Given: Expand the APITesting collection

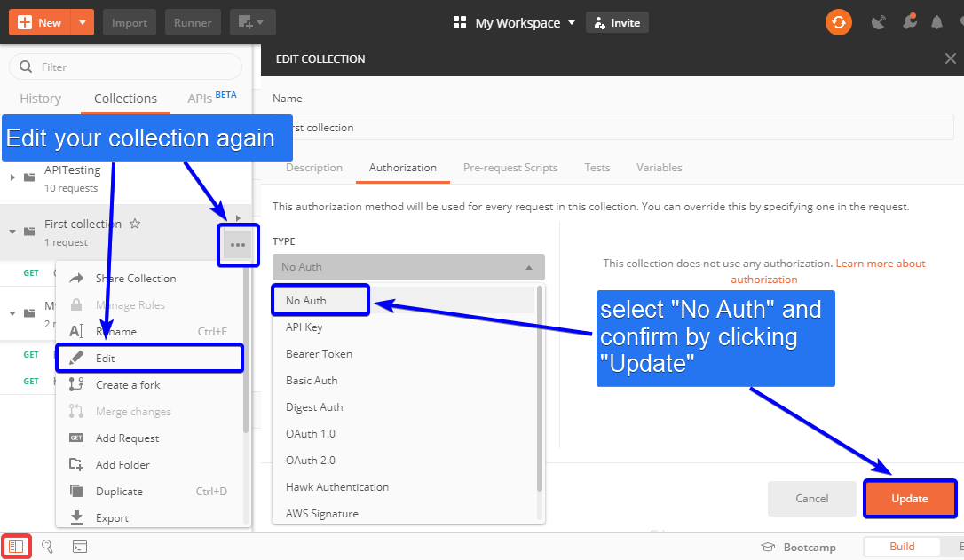Looking at the screenshot, I should (12, 177).
